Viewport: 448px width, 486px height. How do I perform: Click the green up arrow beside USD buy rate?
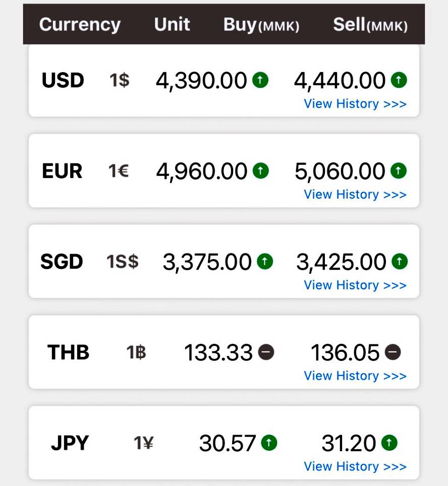[x=260, y=80]
